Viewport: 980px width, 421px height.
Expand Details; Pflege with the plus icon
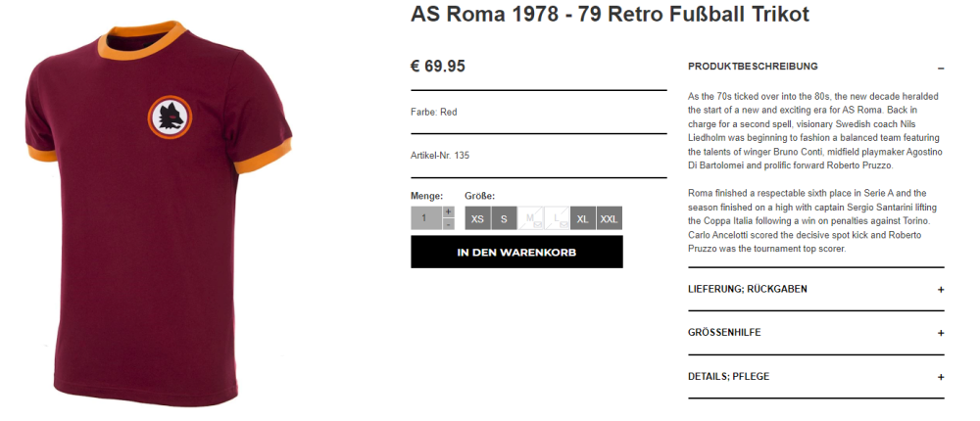pos(941,377)
